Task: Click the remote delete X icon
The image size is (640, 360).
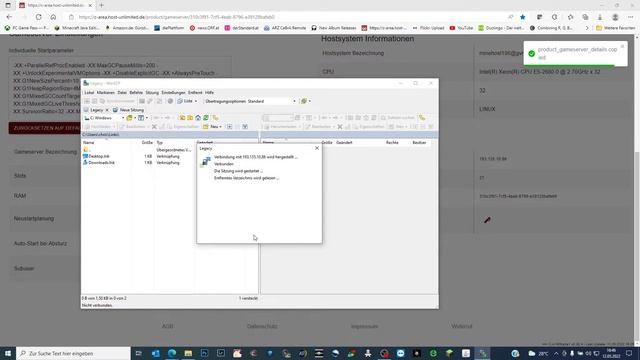Action: coord(340,127)
